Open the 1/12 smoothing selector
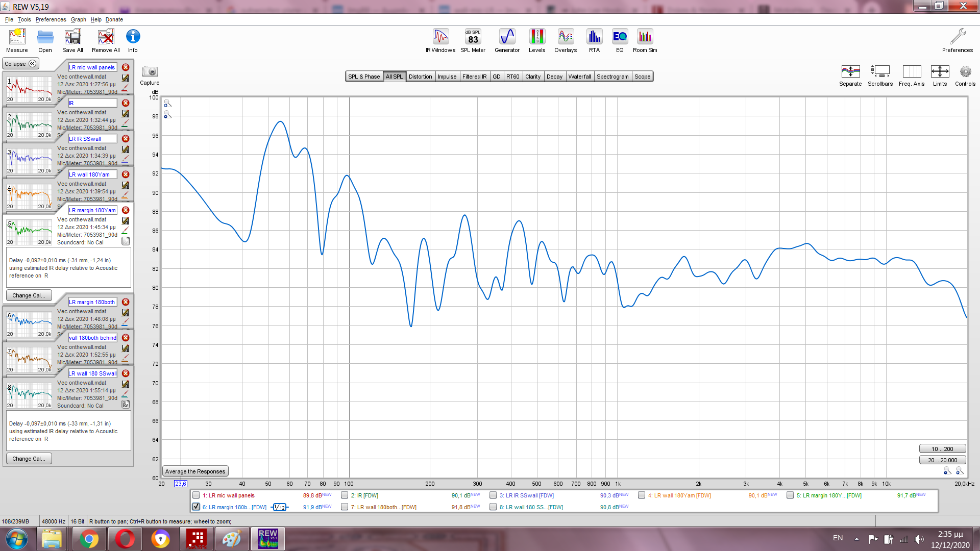The width and height of the screenshot is (980, 551). 280,507
